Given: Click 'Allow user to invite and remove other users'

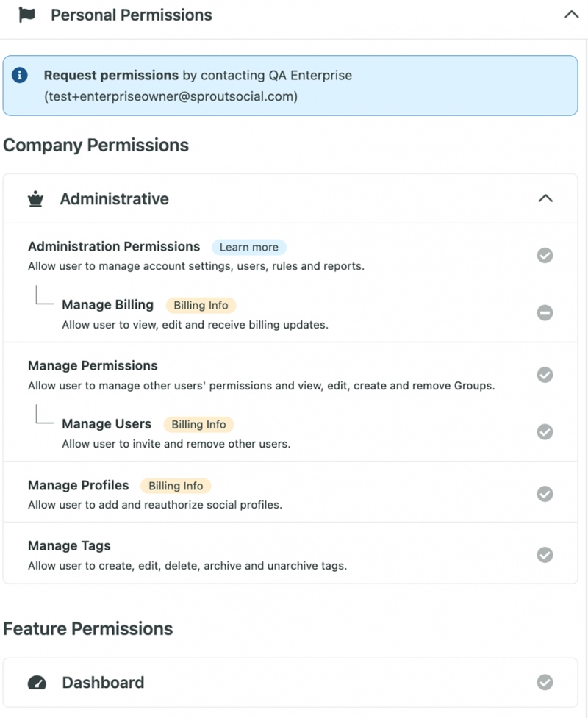Looking at the screenshot, I should pos(176,444).
